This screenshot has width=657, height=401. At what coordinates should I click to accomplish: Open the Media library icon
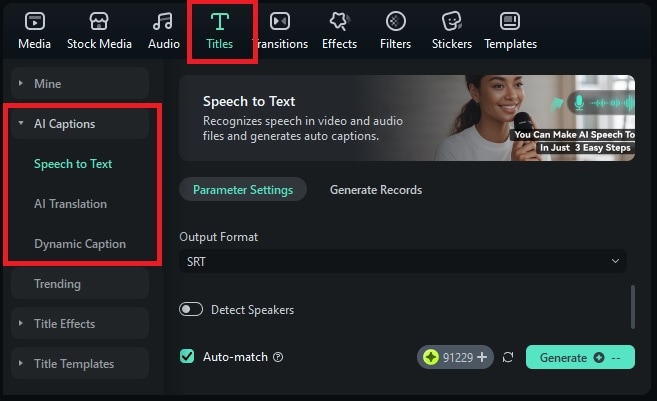[x=34, y=21]
